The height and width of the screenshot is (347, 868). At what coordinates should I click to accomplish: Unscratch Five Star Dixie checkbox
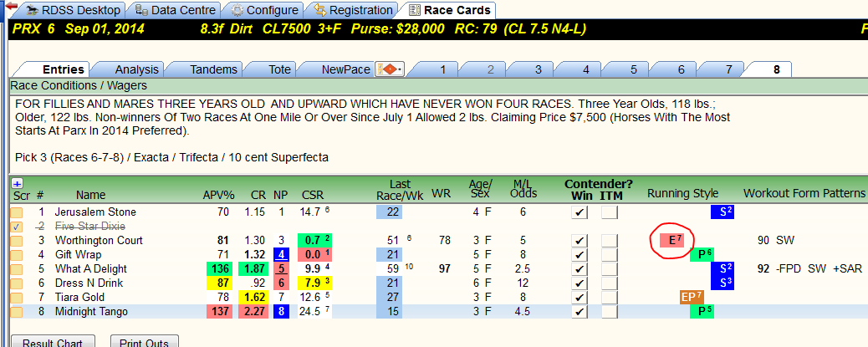[x=18, y=227]
